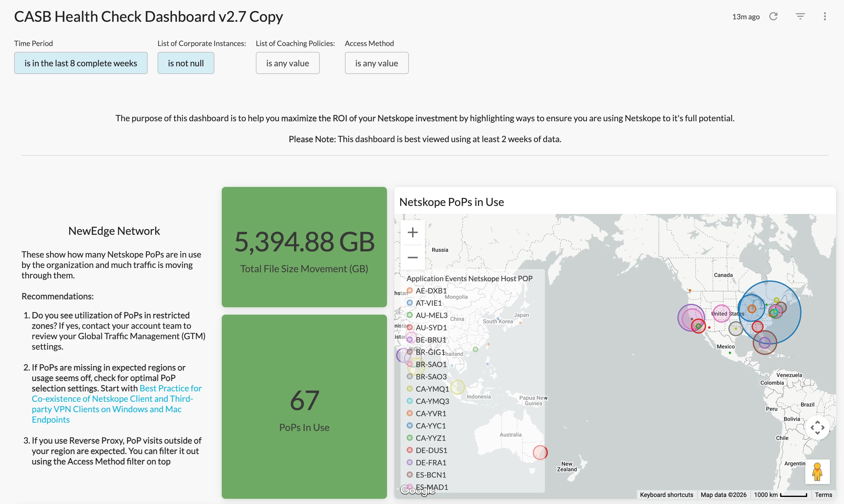The width and height of the screenshot is (844, 504).
Task: Open the Access Method filter dropdown
Action: (x=377, y=63)
